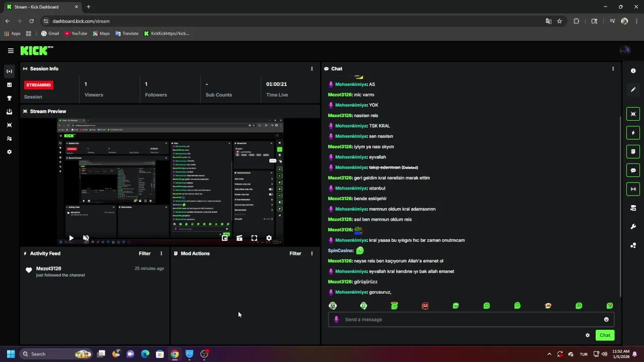Open Session Info three-dot options menu

click(x=311, y=69)
